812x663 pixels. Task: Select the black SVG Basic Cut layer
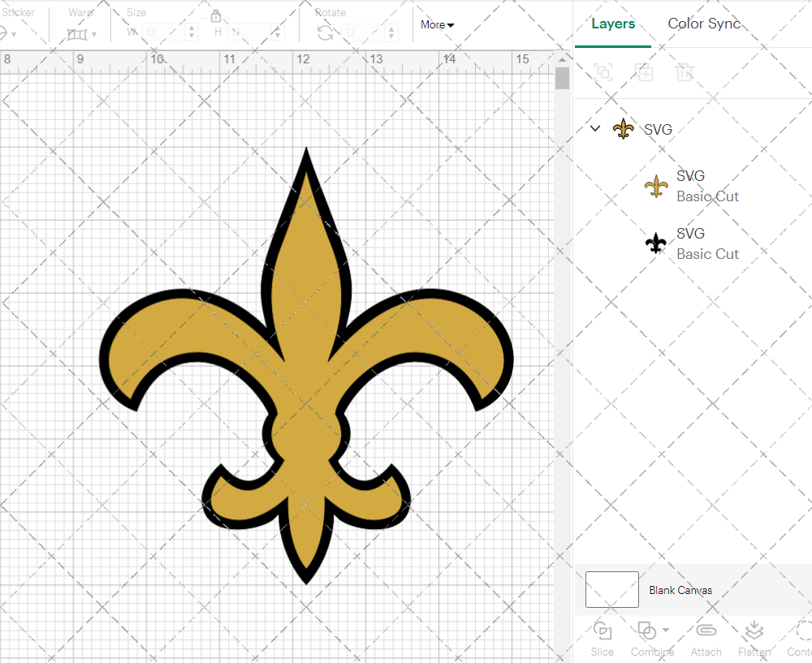click(692, 243)
